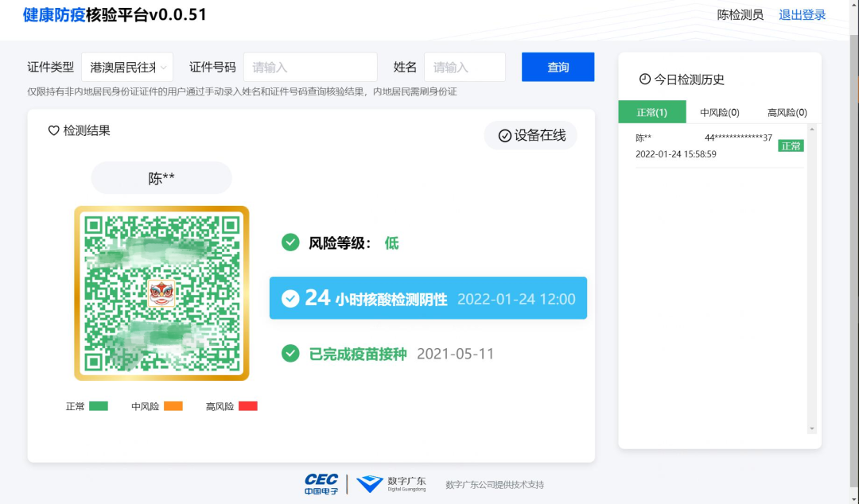Click the 查询 button
This screenshot has height=504, width=859.
click(x=558, y=67)
